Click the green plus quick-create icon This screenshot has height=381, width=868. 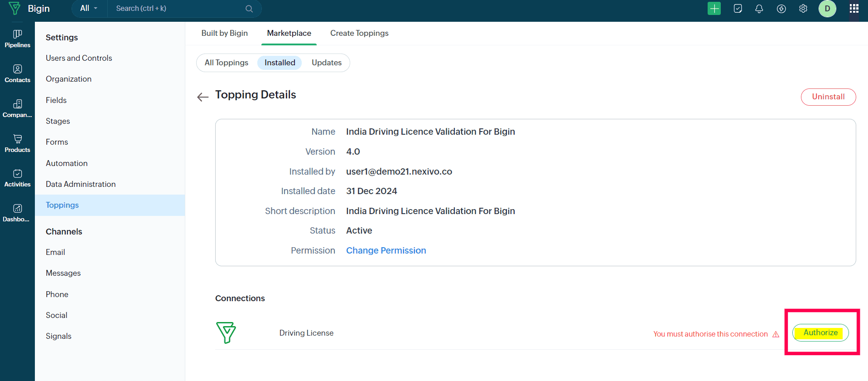(x=714, y=9)
